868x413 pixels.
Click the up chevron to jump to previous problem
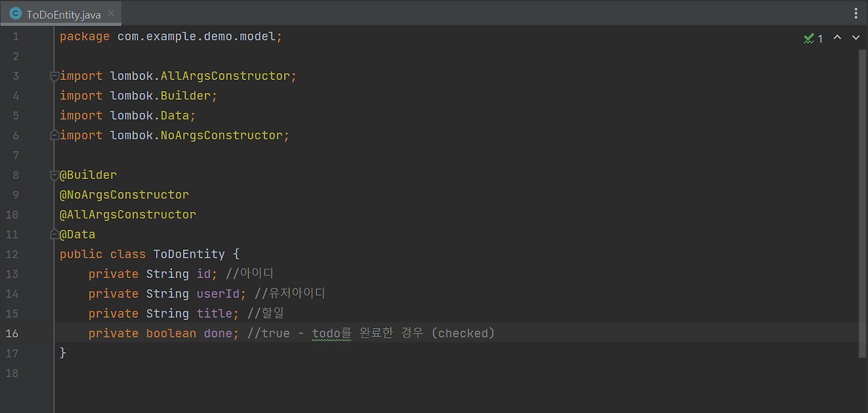(x=836, y=38)
